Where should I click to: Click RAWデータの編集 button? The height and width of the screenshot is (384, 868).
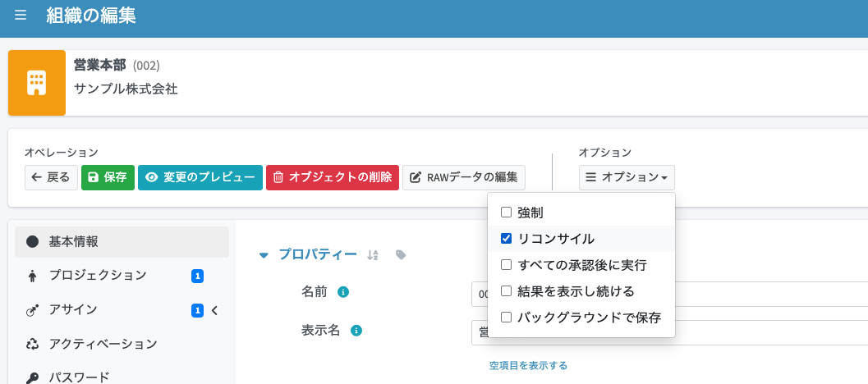coord(464,177)
